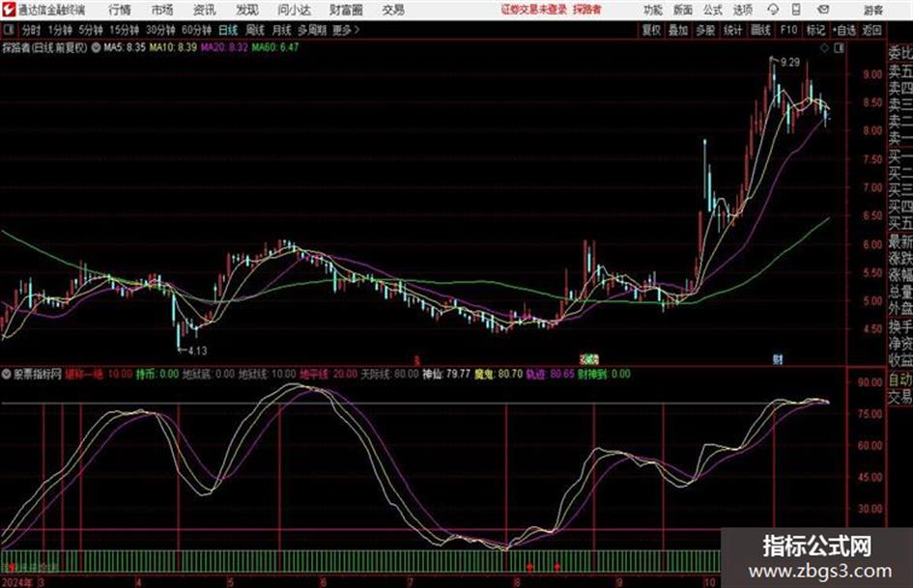Expand the main chart indicator dropdown arrow

tap(96, 47)
